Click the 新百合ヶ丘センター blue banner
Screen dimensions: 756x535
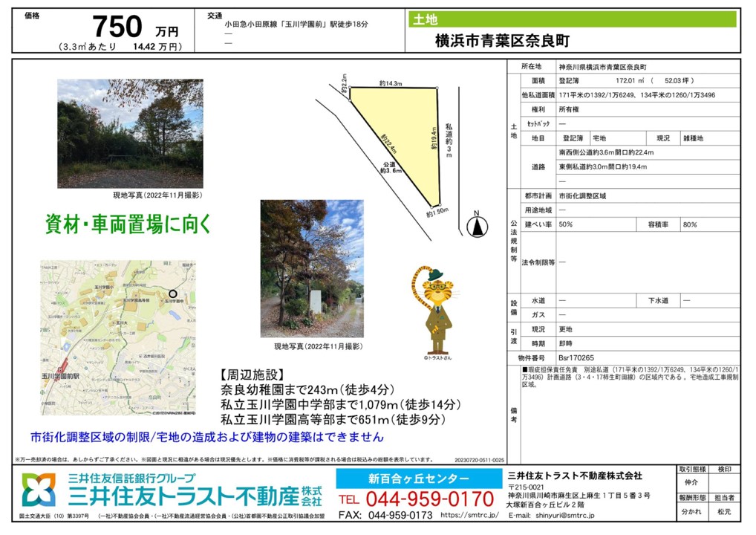tap(418, 479)
